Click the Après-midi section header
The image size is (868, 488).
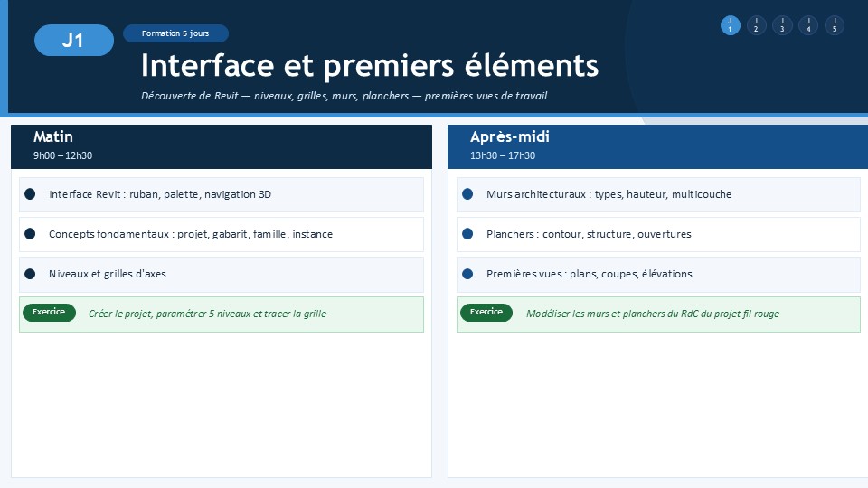pyautogui.click(x=657, y=146)
